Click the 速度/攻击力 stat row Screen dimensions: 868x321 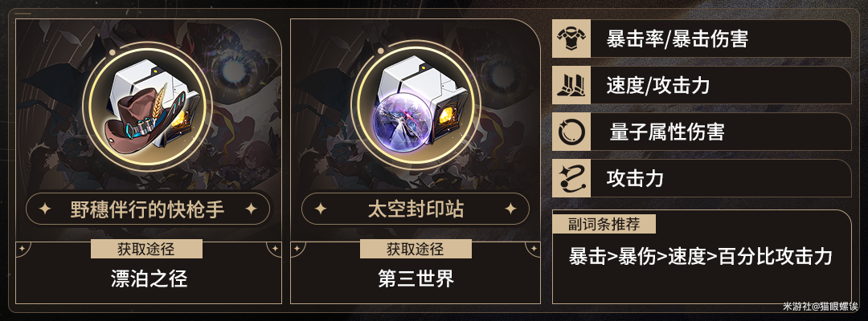point(702,85)
